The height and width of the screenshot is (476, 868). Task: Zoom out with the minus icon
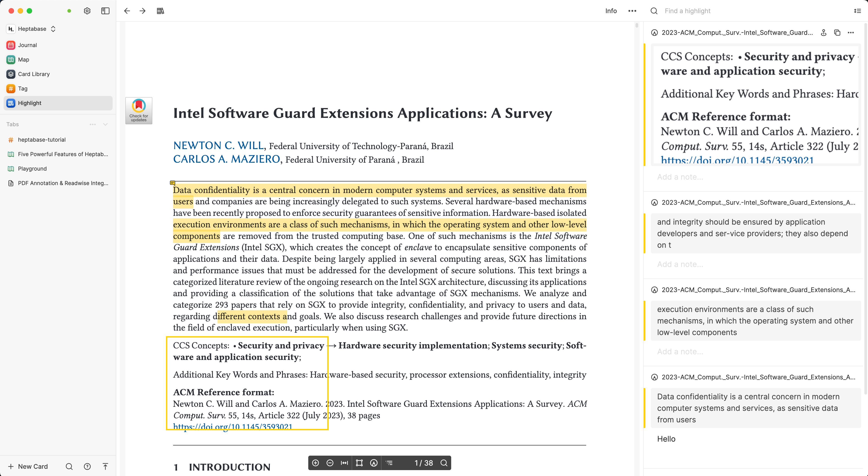pyautogui.click(x=330, y=463)
